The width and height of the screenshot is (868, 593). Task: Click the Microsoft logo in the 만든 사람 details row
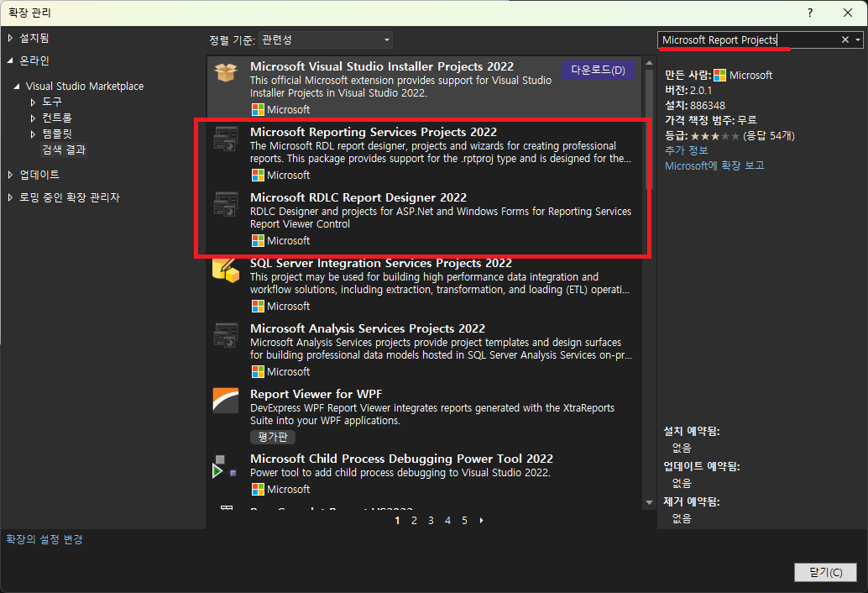719,76
